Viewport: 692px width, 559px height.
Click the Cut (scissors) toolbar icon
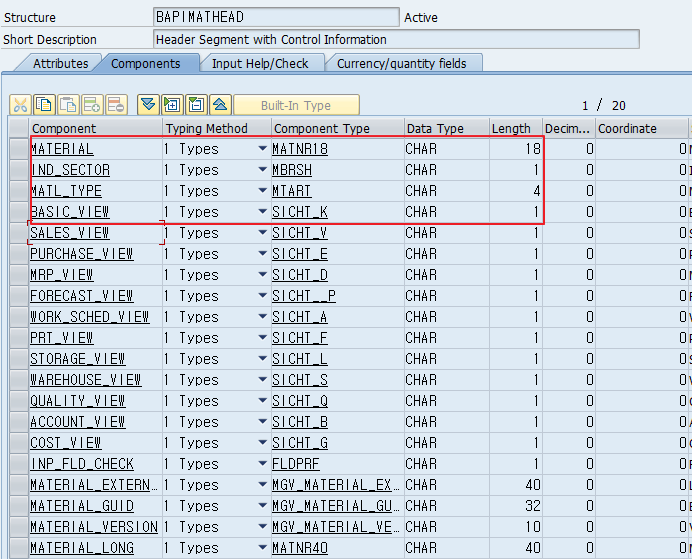pyautogui.click(x=20, y=105)
